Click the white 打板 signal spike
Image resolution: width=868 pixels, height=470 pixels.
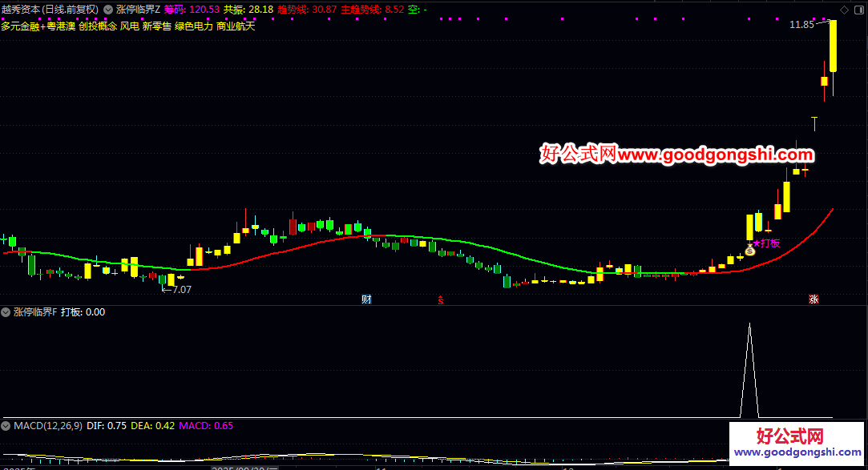tap(749, 371)
